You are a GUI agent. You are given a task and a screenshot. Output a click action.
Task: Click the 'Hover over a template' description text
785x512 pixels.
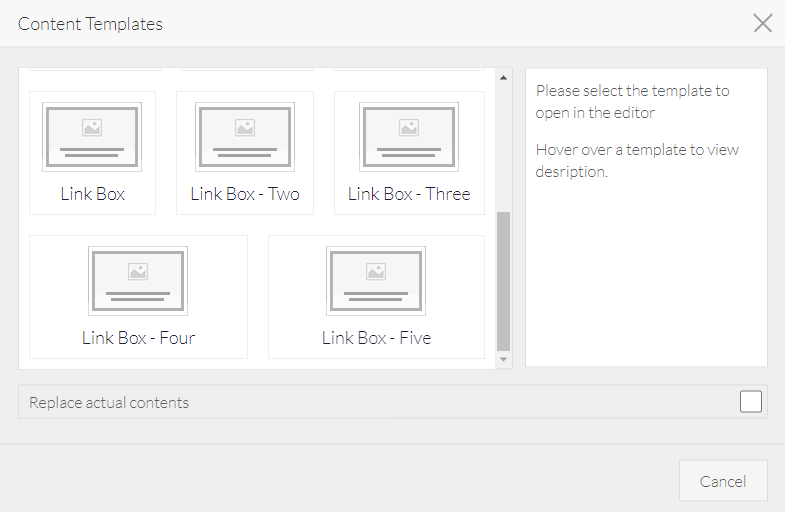637,161
